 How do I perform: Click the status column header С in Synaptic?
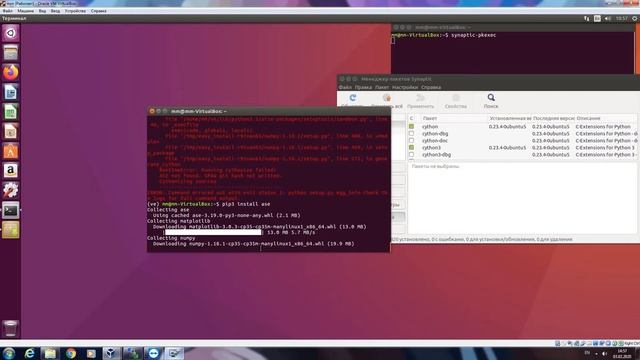[411, 118]
